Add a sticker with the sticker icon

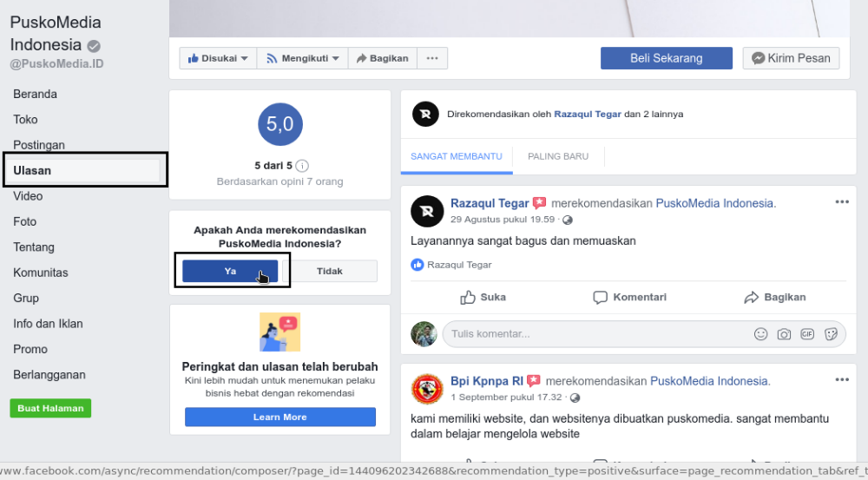point(831,334)
